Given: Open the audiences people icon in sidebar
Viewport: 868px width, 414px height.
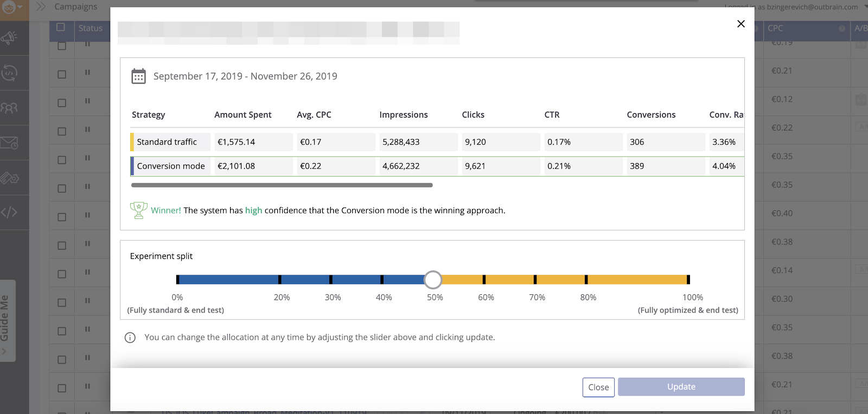Looking at the screenshot, I should tap(9, 108).
